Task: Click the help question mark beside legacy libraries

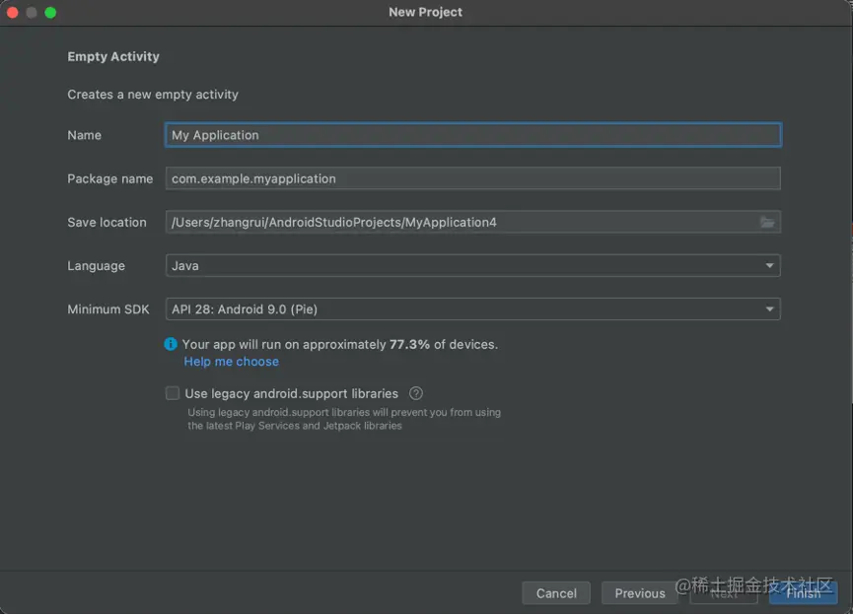Action: coord(415,393)
